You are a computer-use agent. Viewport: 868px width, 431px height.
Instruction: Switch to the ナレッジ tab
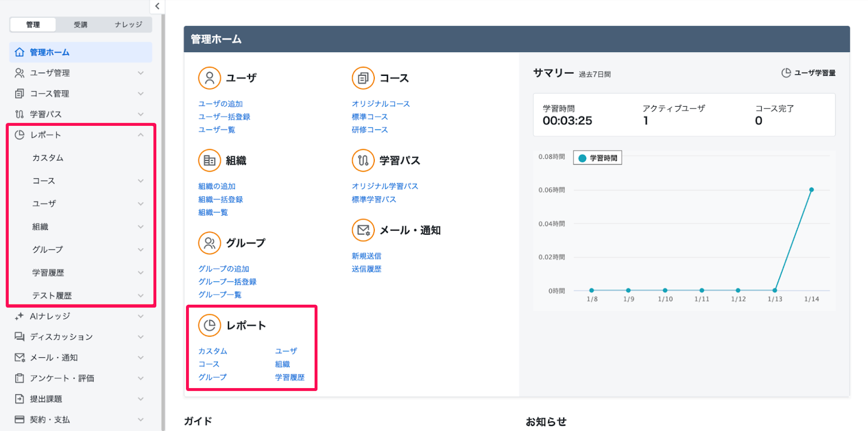click(x=129, y=24)
